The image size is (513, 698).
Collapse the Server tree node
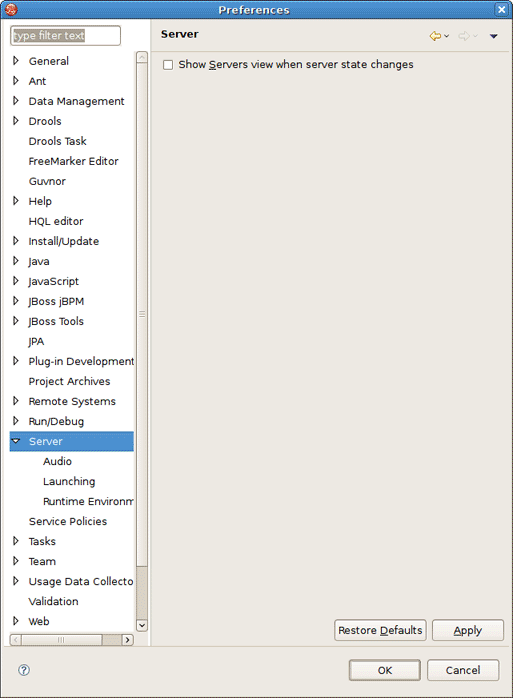(x=16, y=441)
